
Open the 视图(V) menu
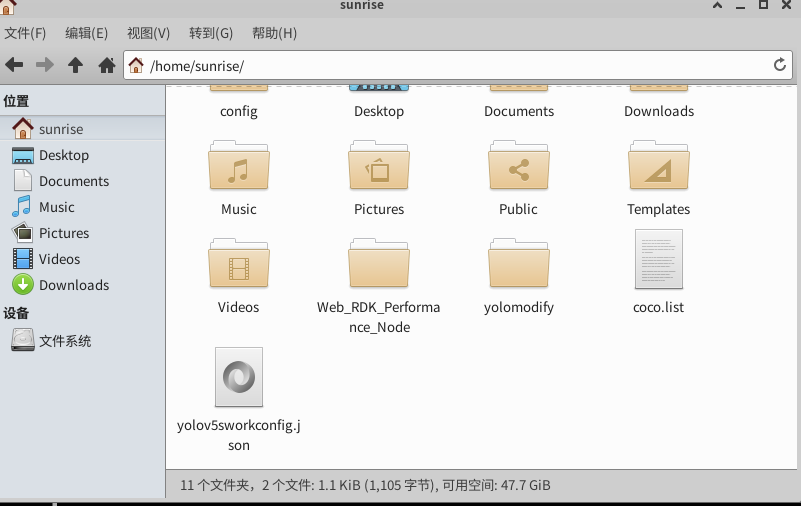pos(148,33)
